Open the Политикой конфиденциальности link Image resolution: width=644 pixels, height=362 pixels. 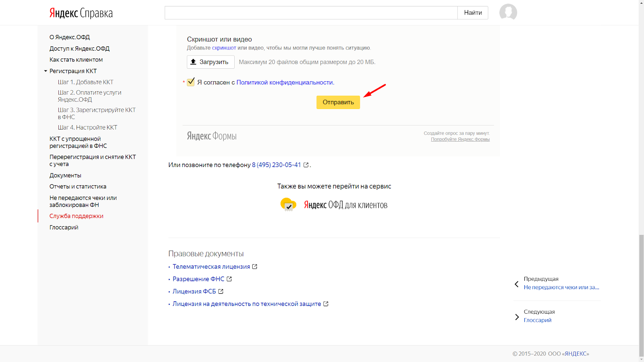click(x=285, y=82)
